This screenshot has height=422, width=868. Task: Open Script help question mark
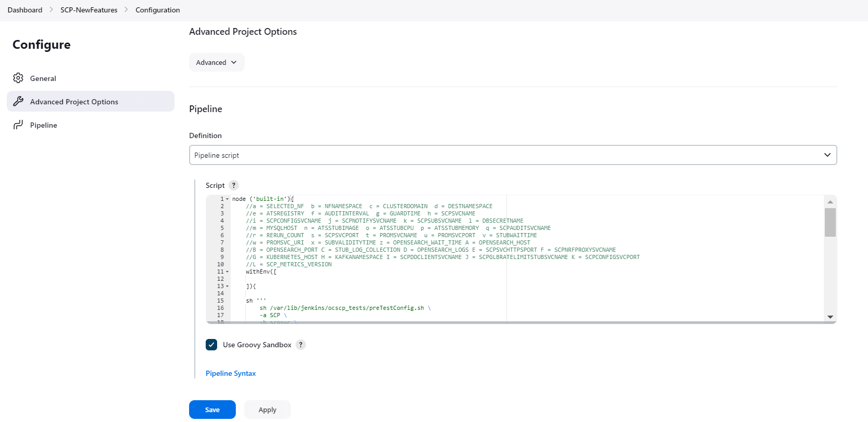pyautogui.click(x=234, y=185)
